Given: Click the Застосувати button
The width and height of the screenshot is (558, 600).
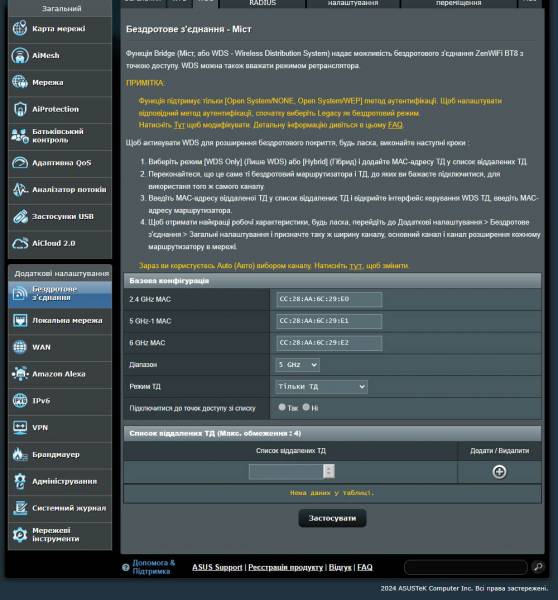Looking at the screenshot, I should pos(332,518).
